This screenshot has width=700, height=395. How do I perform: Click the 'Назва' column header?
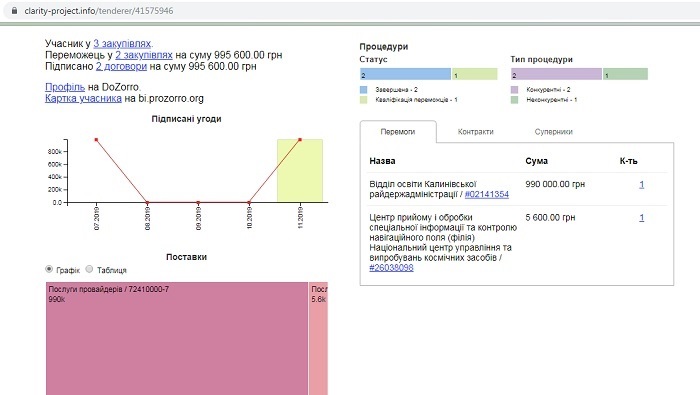coord(382,161)
